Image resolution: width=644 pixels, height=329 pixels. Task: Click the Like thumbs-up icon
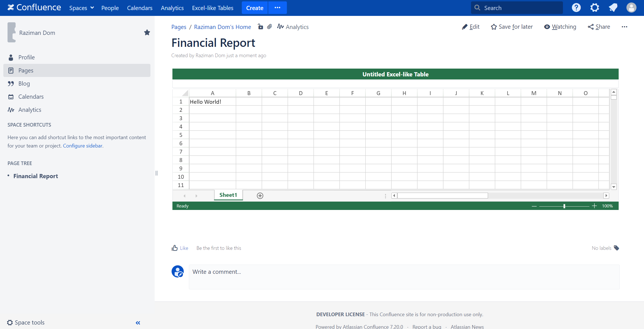175,248
